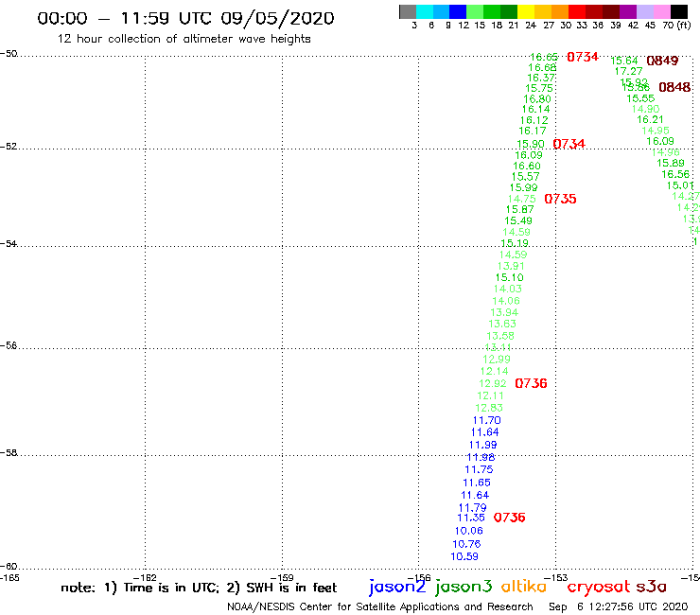Click the time label '0848'
The width and height of the screenshot is (700, 615).
pos(674,87)
